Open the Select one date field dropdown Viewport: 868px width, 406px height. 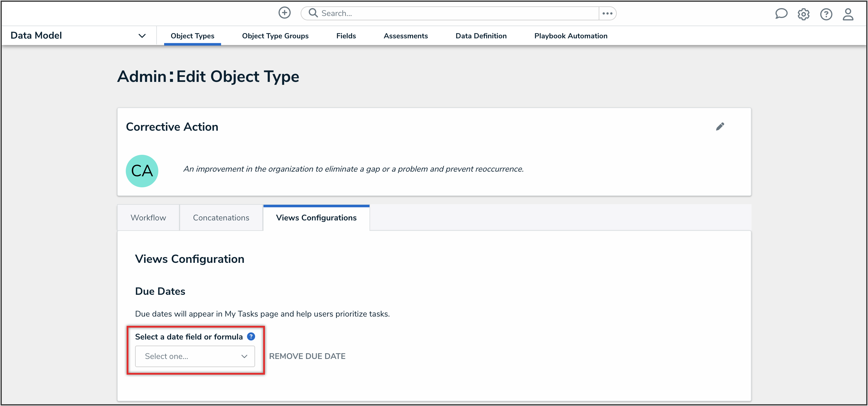click(195, 356)
